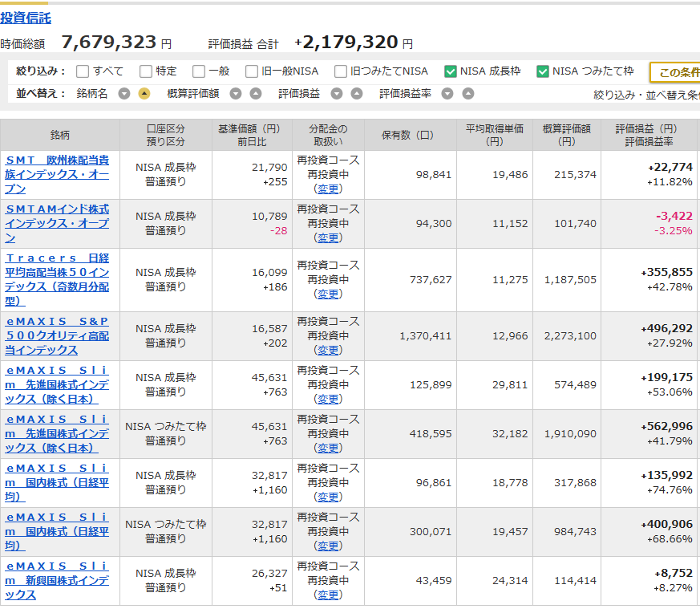Sort 銘柄名 descending with down arrow
This screenshot has width=700, height=609.
click(x=124, y=94)
